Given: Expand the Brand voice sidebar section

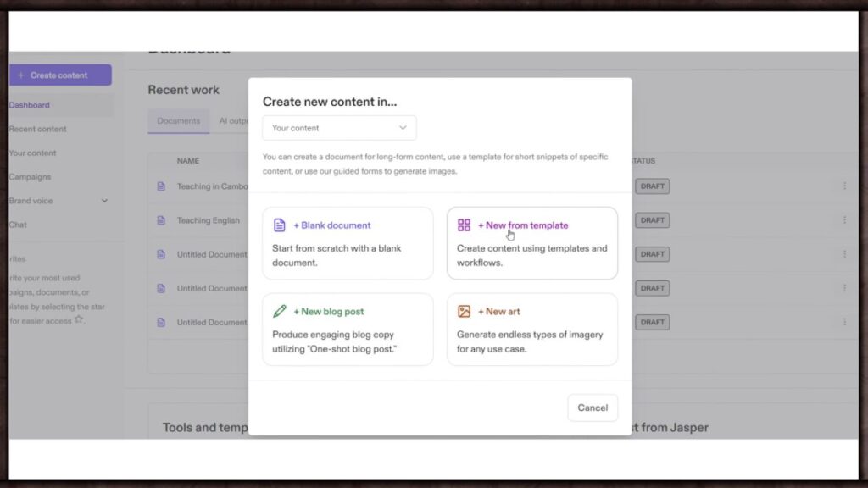Looking at the screenshot, I should (104, 201).
